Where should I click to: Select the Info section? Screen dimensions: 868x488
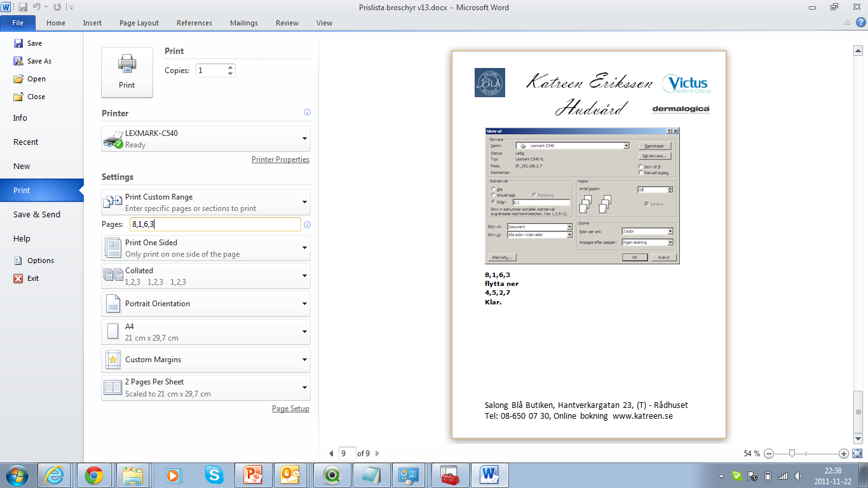(20, 118)
